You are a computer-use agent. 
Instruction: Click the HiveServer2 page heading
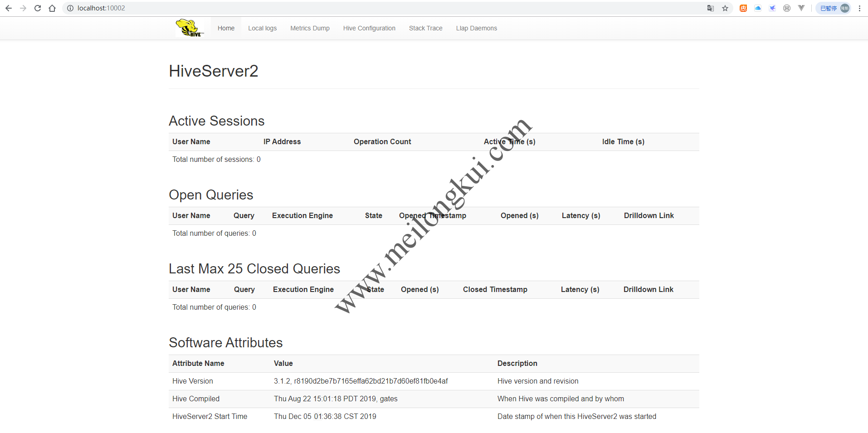coord(214,71)
